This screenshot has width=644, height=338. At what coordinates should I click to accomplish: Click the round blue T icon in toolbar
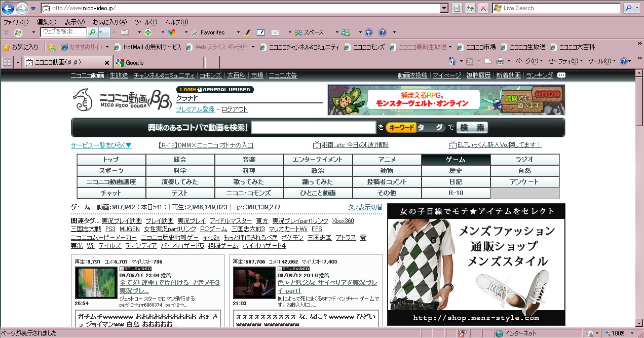369,32
